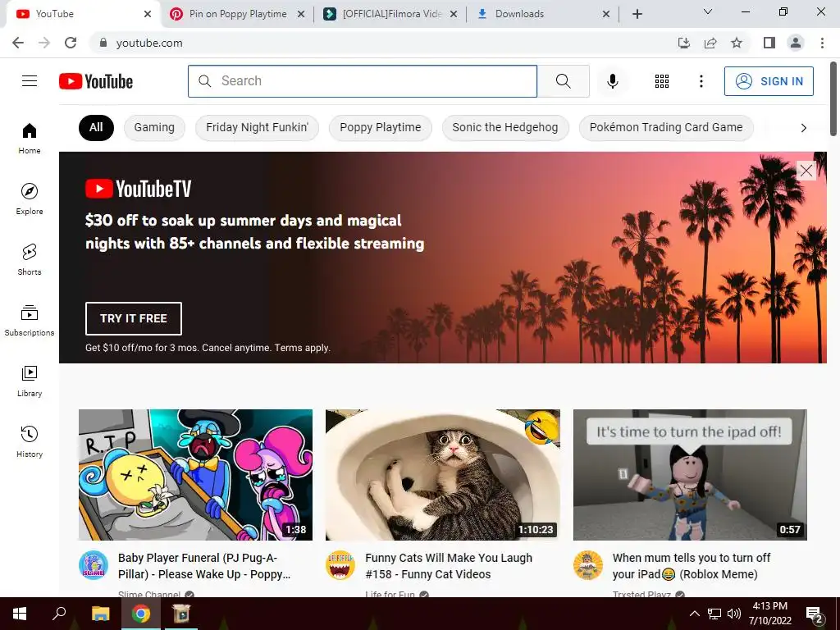The image size is (840, 630).
Task: Open the tab search chevron
Action: click(708, 11)
